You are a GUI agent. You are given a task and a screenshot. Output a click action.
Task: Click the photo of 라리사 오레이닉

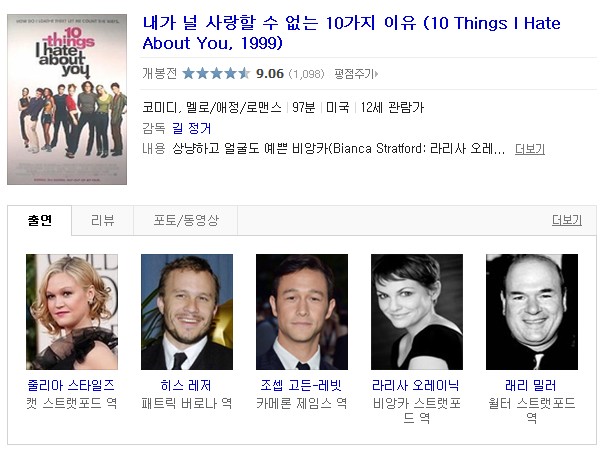[x=417, y=312]
